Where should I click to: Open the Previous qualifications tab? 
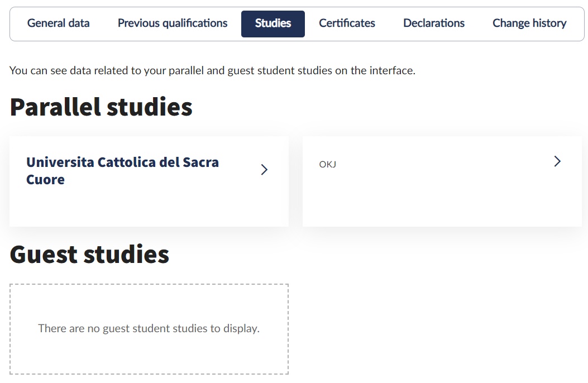click(173, 23)
